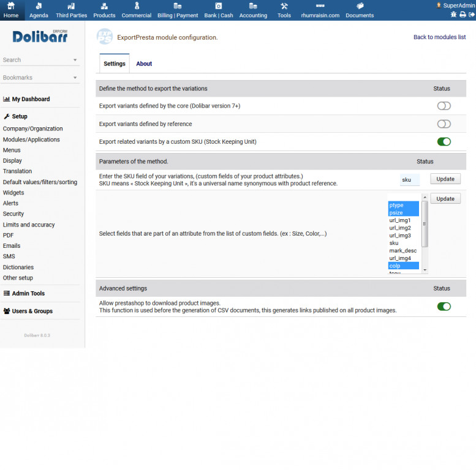
Task: Select ptype in custom fields list
Action: pyautogui.click(x=404, y=205)
